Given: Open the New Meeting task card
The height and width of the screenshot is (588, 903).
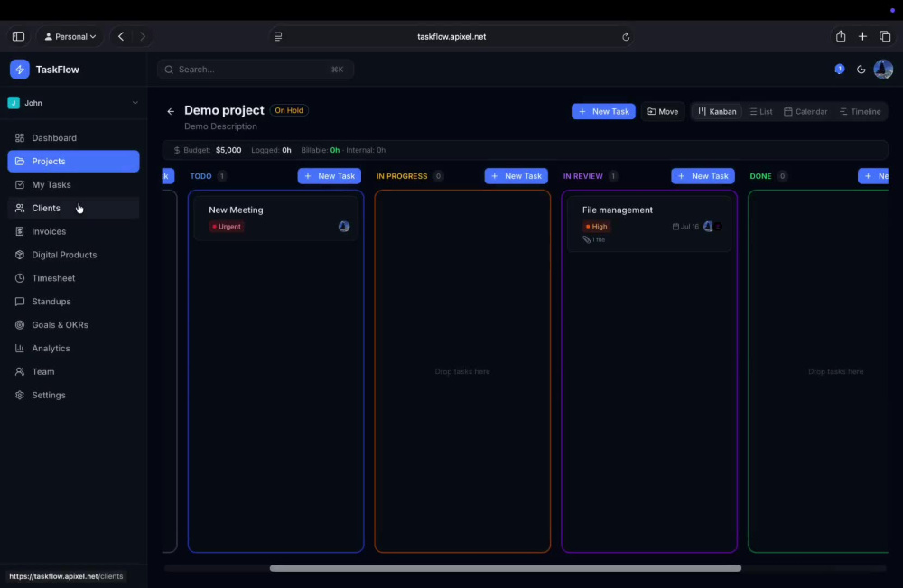Looking at the screenshot, I should 276,218.
